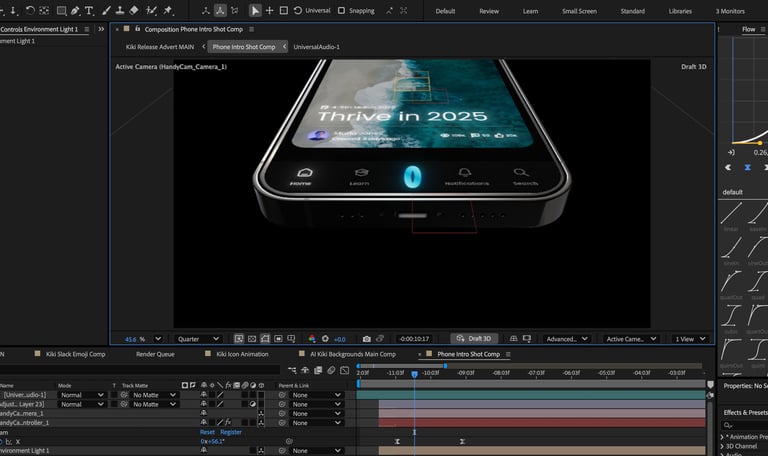Screen dimensions: 768x456
Task: Click the camera snapshot icon in the viewer
Action: pos(366,338)
